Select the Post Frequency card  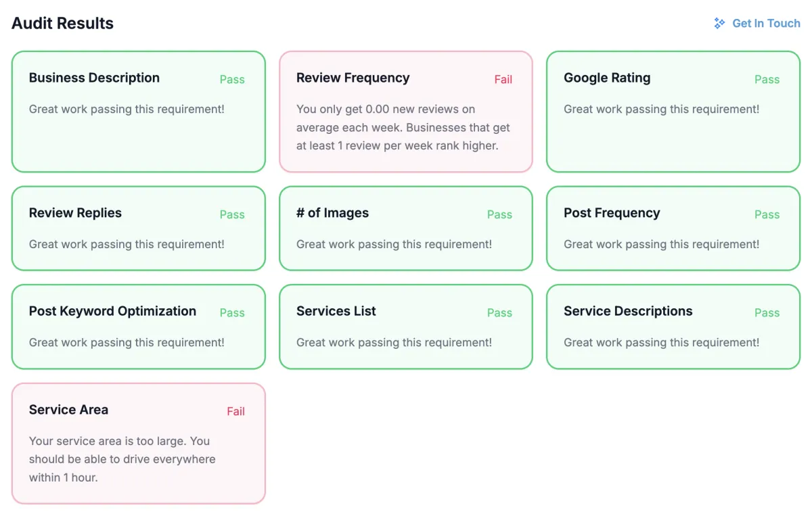pos(673,229)
